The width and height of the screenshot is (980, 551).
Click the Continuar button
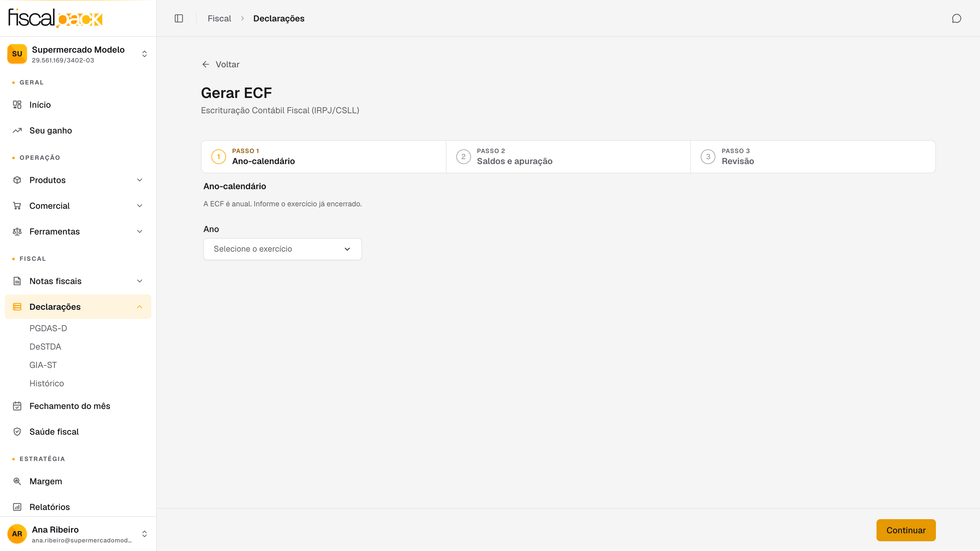(906, 530)
